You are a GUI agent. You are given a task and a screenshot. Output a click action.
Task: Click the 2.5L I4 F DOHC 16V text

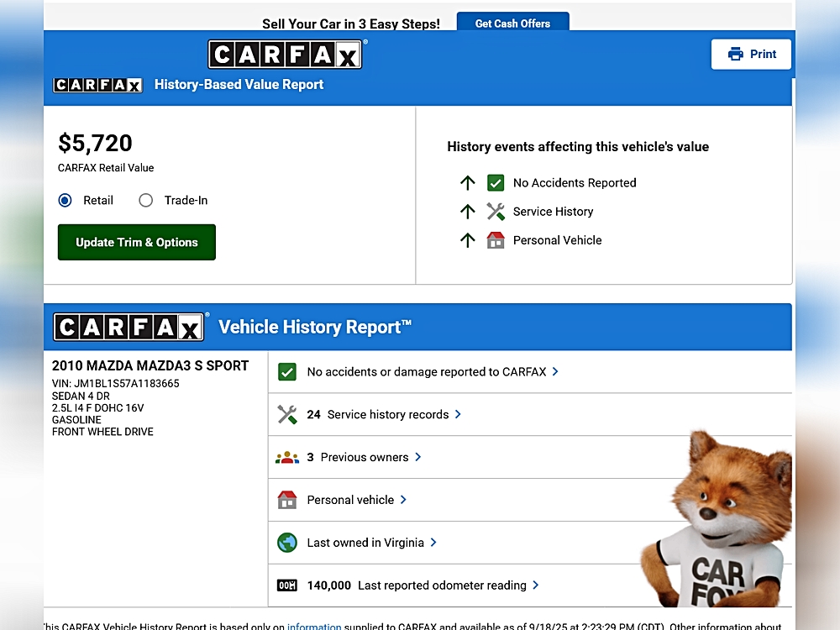pyautogui.click(x=98, y=407)
